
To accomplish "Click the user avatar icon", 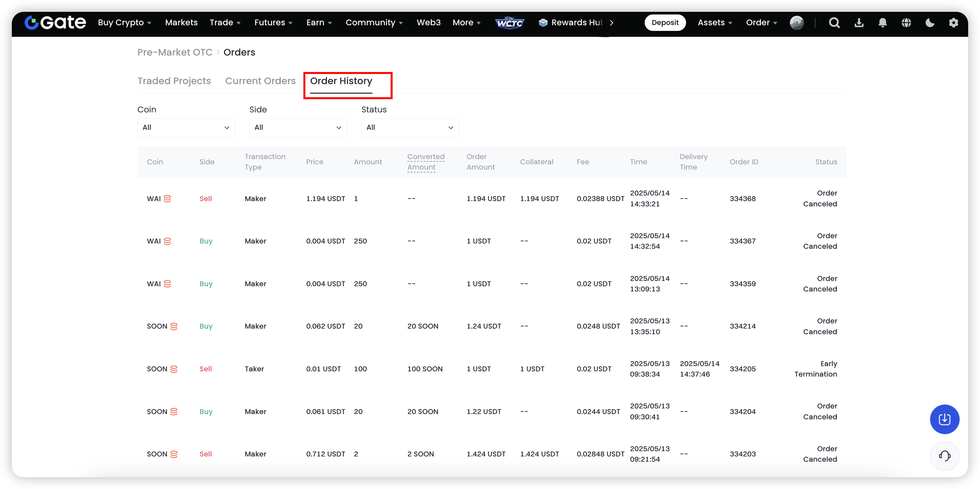I will [796, 23].
